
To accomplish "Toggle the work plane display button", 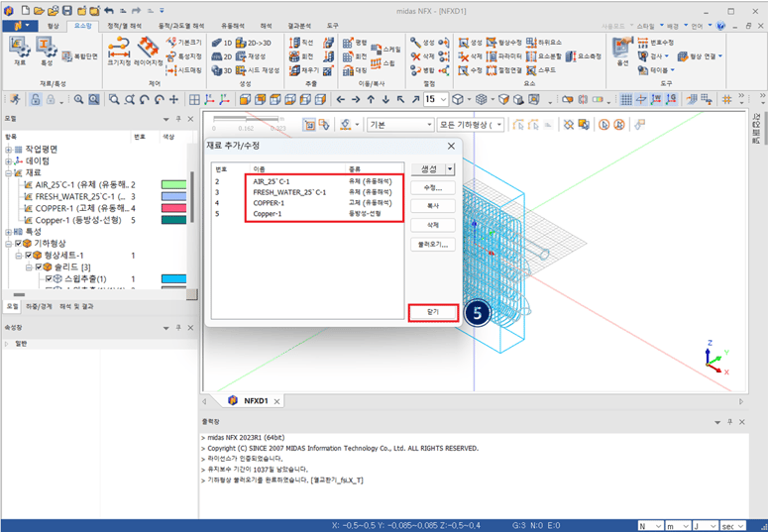I will 641,99.
